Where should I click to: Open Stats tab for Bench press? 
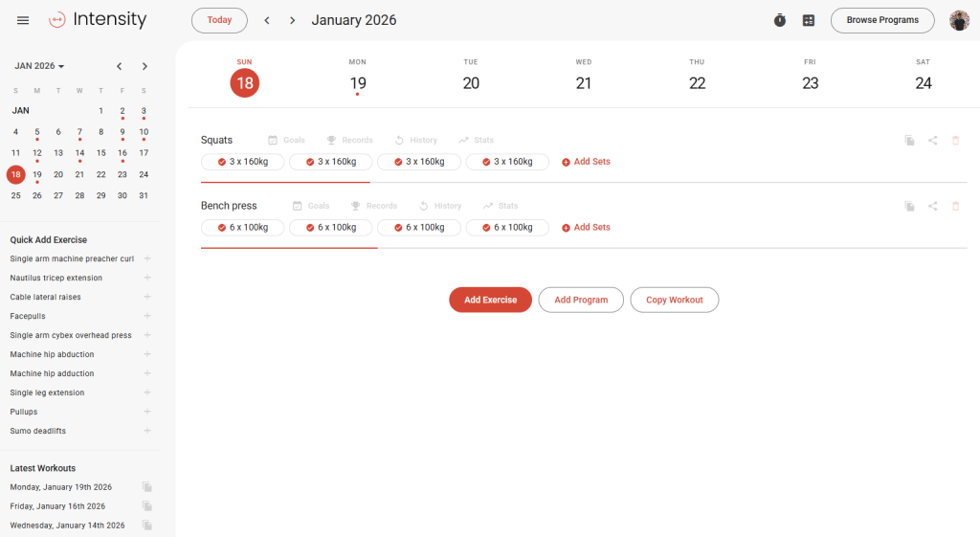coord(500,206)
